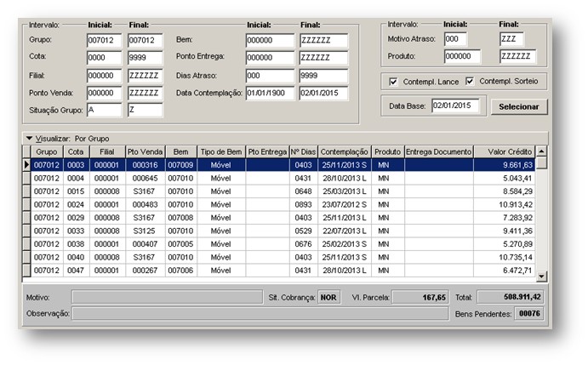Click the Data Base date field

(x=455, y=106)
